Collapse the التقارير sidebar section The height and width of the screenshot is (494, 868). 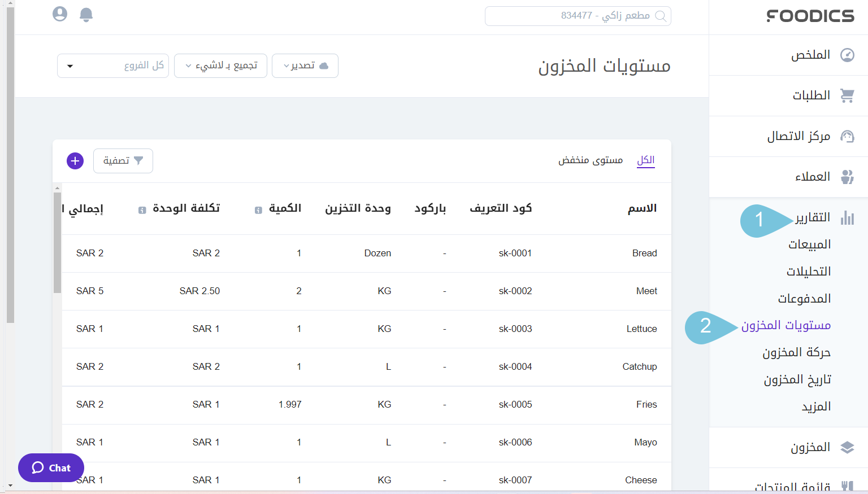click(813, 217)
